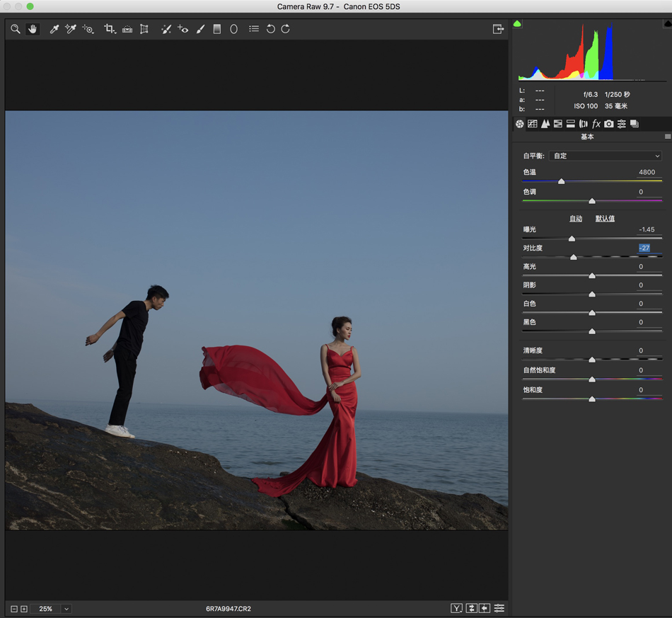Toggle full screen mode icon
This screenshot has width=672, height=618.
tap(498, 29)
